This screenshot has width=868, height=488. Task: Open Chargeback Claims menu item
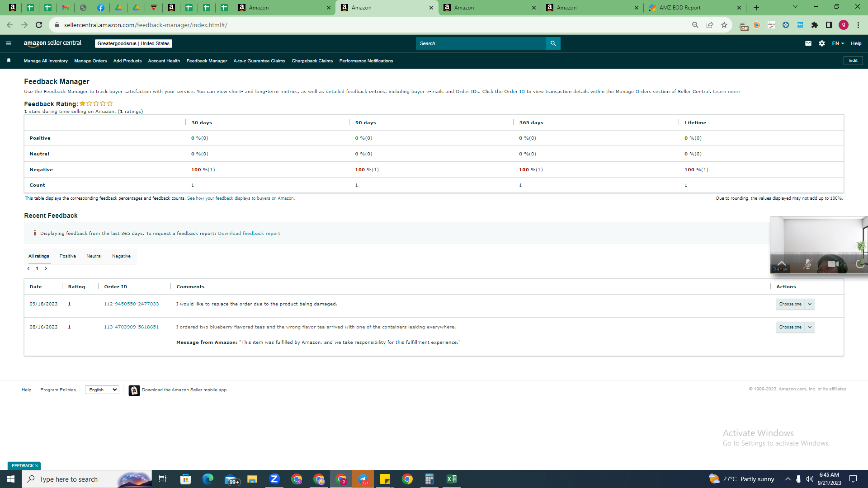click(x=312, y=61)
